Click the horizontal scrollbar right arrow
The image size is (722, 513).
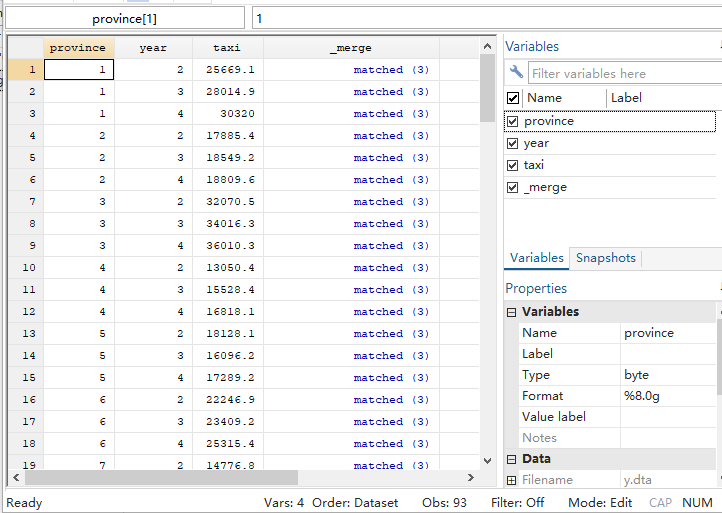coord(470,478)
